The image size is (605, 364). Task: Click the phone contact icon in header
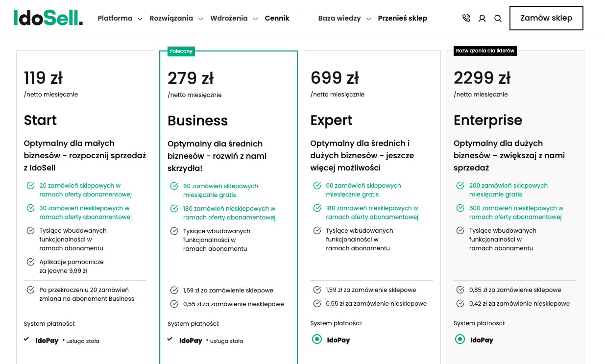tap(466, 18)
